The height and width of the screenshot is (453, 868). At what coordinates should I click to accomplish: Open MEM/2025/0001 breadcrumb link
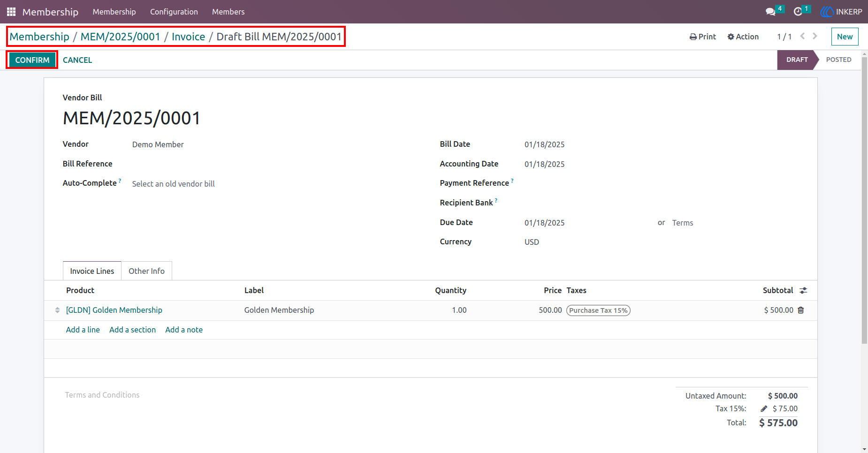click(120, 37)
